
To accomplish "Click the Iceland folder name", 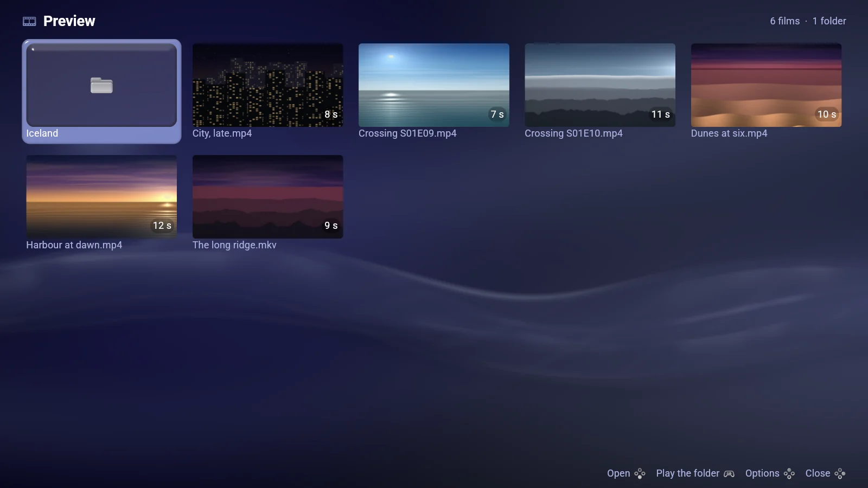I will point(42,133).
